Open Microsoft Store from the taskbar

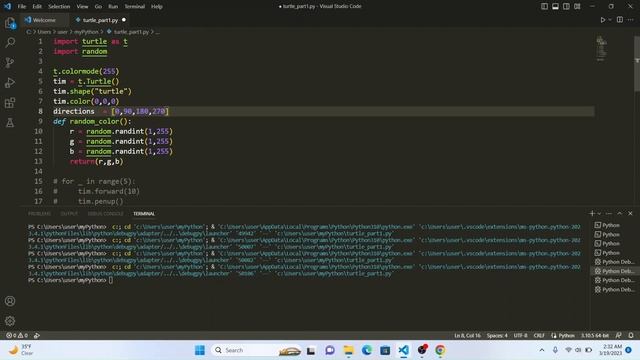coord(385,350)
